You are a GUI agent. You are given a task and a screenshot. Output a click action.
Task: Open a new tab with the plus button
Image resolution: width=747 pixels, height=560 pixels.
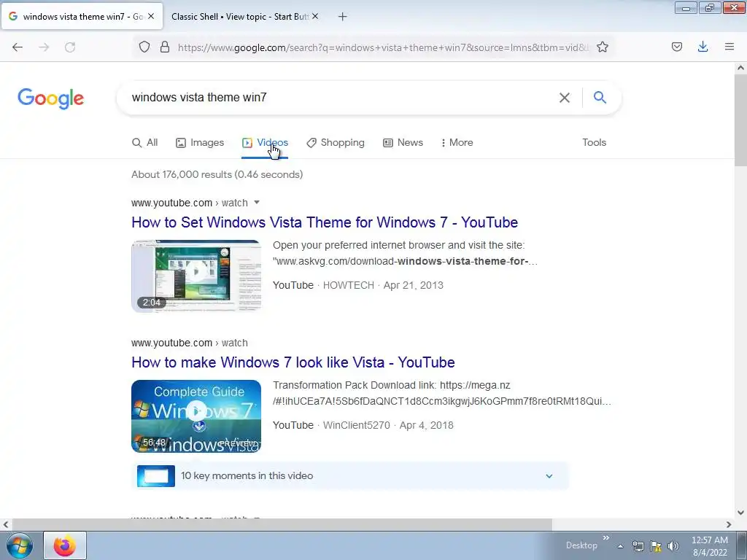click(342, 17)
